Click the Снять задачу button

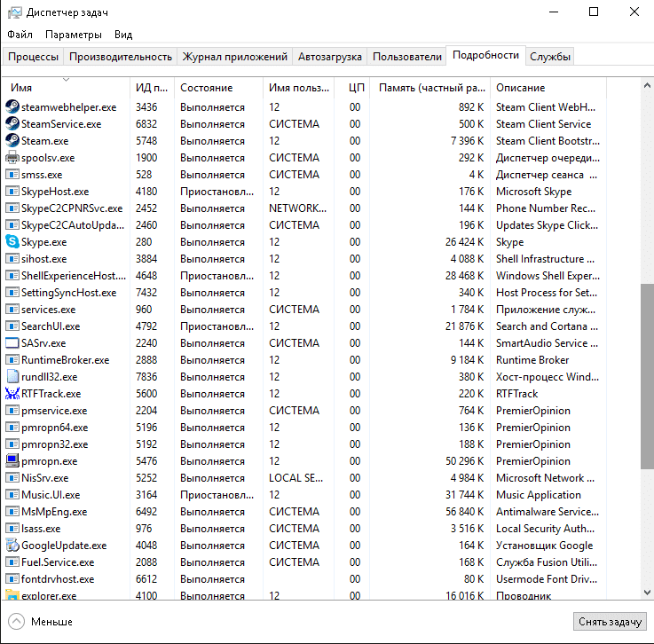pos(610,622)
